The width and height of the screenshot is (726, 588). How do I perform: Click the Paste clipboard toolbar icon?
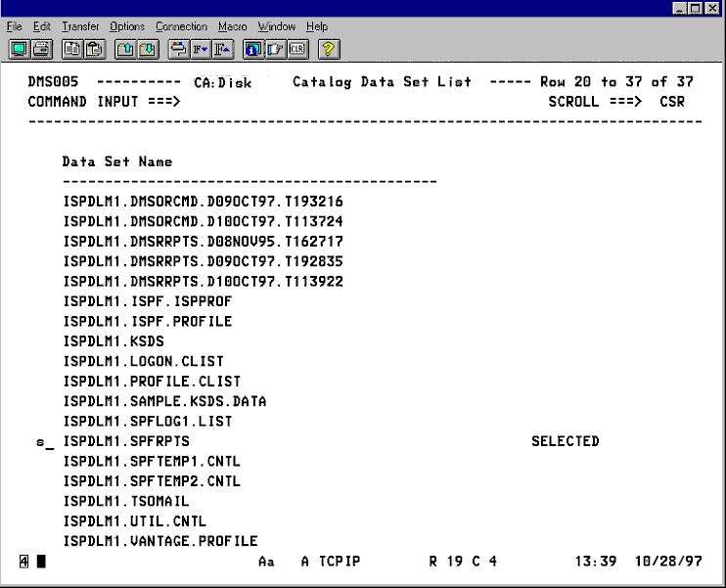click(x=95, y=49)
